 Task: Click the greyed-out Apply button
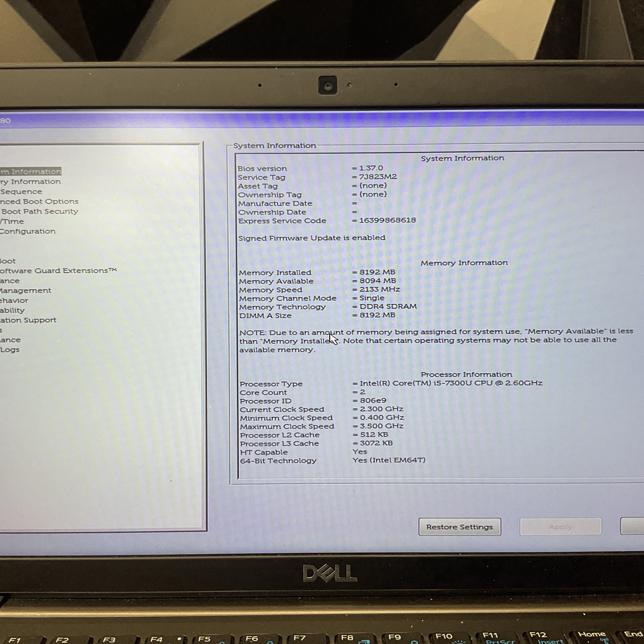[x=561, y=526]
